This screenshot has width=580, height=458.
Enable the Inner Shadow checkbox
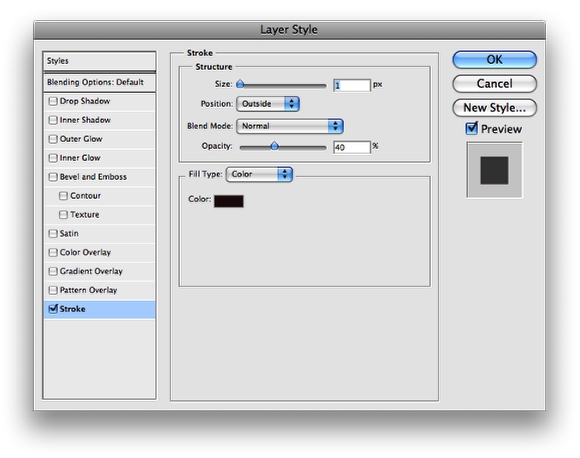tap(53, 120)
